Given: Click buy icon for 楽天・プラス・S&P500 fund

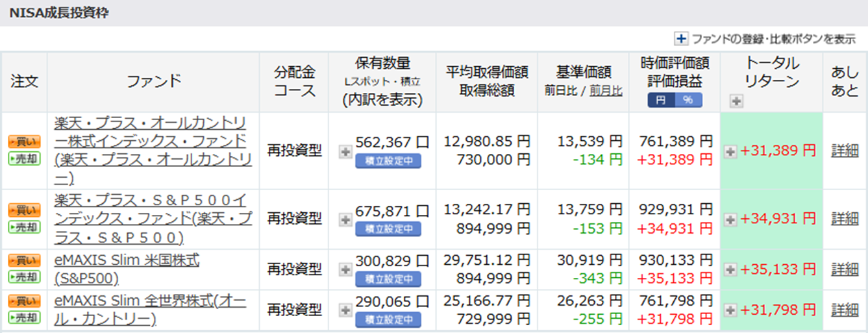Looking at the screenshot, I should 24,210.
